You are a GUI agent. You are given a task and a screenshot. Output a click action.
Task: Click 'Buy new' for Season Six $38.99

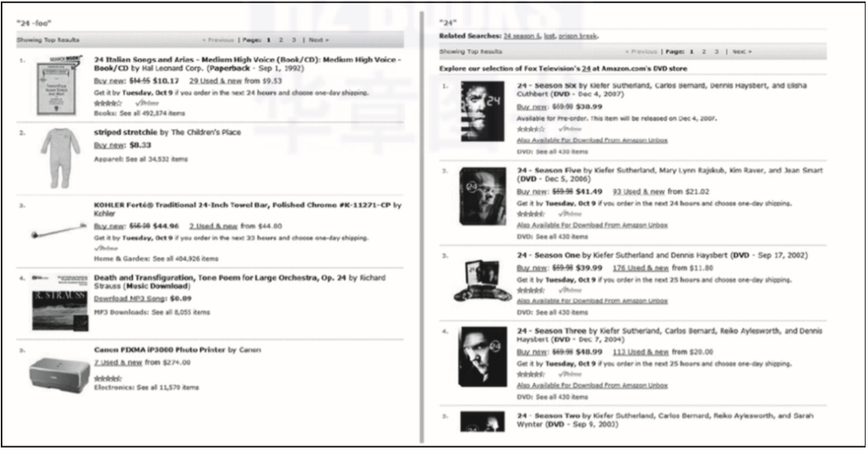tap(532, 107)
